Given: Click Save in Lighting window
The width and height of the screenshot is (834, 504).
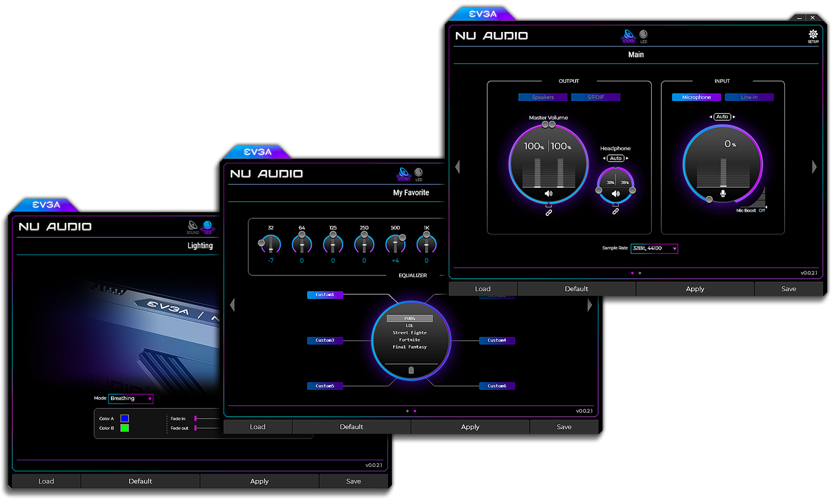Looking at the screenshot, I should pos(354,481).
